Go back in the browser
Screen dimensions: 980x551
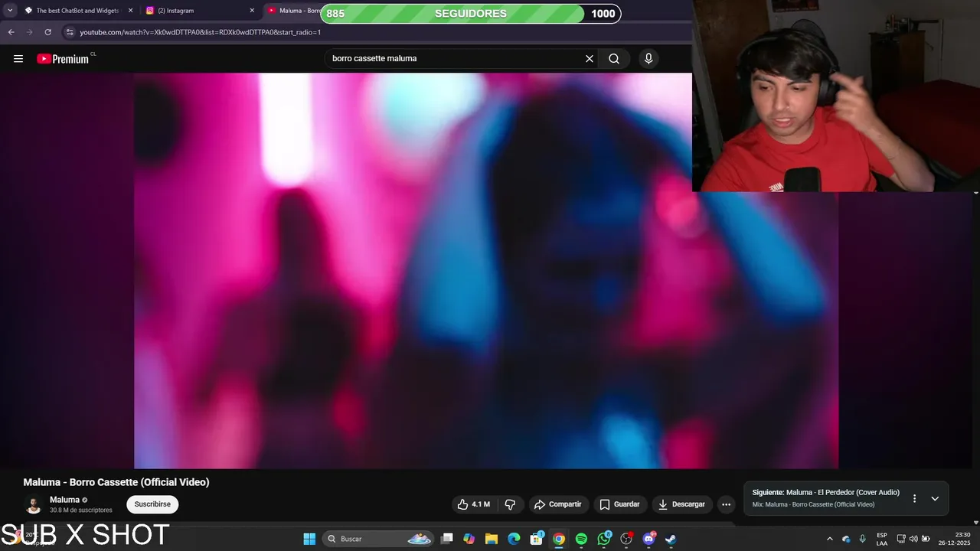pos(11,32)
